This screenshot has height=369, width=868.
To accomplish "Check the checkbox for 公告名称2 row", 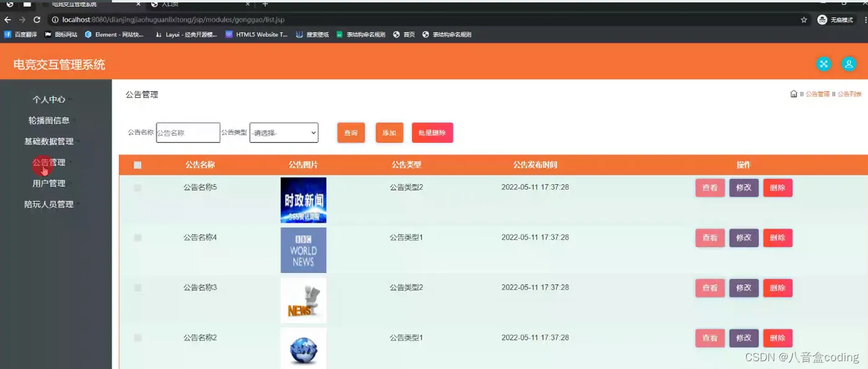I will tap(138, 338).
